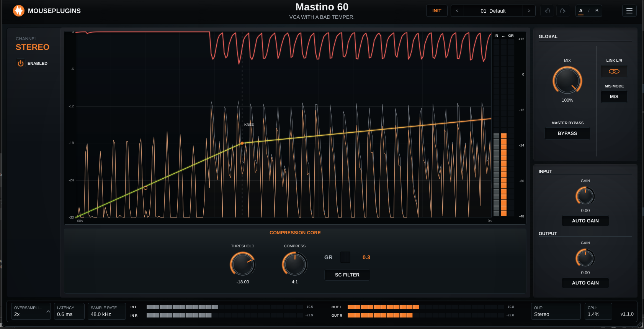Click the Mix knob
This screenshot has height=329, width=644.
[x=567, y=81]
